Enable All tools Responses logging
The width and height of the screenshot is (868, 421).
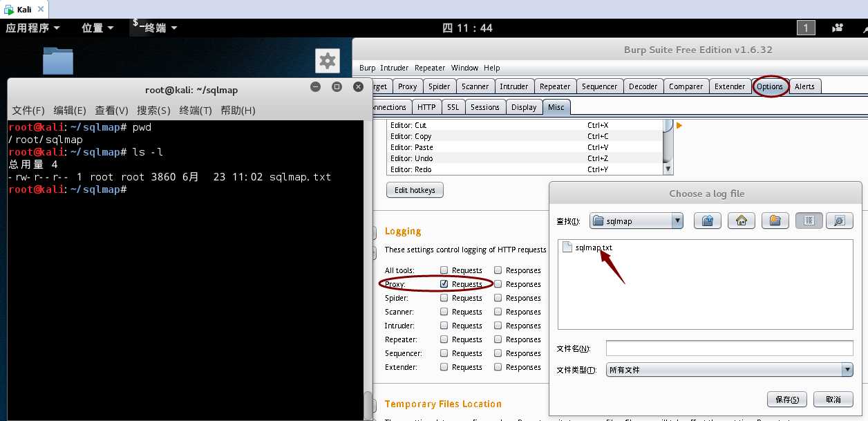point(498,270)
